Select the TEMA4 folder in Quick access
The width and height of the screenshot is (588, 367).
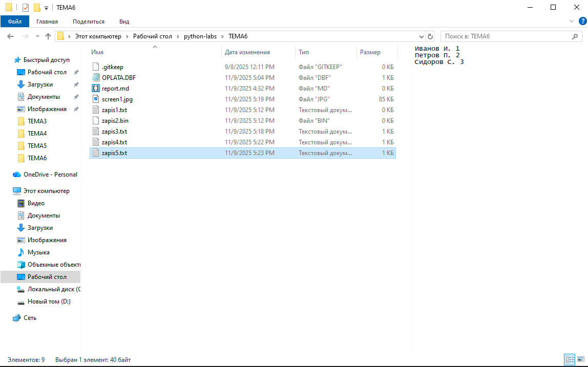pos(37,134)
